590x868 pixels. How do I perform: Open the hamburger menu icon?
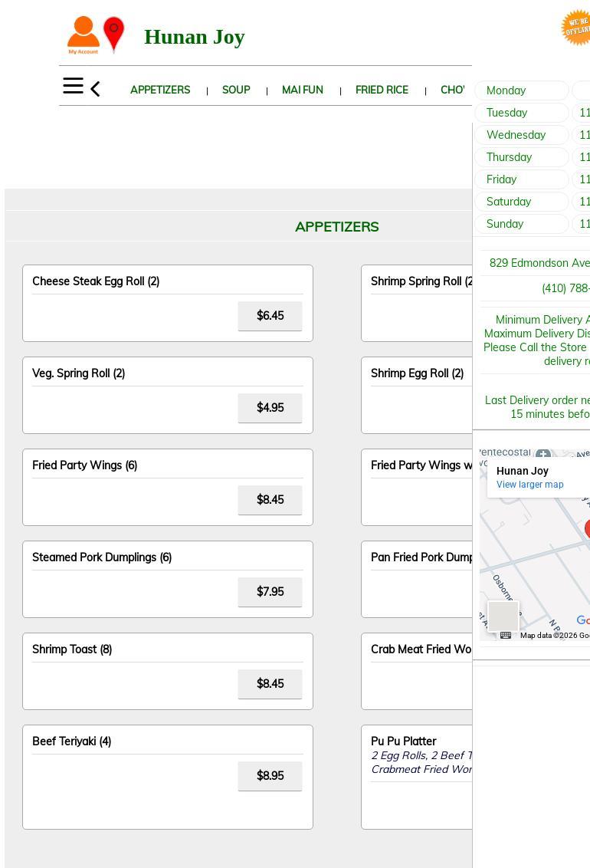tap(73, 86)
